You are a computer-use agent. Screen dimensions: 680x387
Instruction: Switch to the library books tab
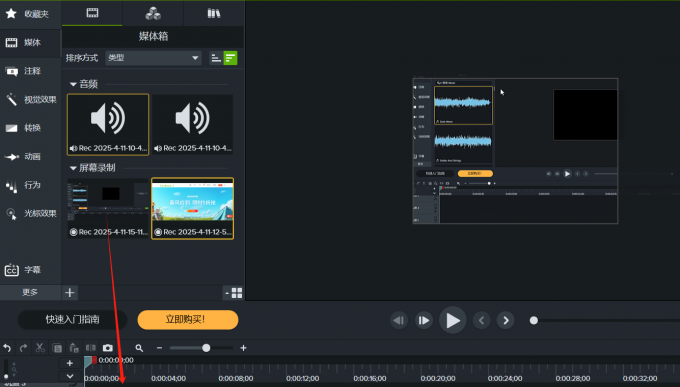pos(214,13)
